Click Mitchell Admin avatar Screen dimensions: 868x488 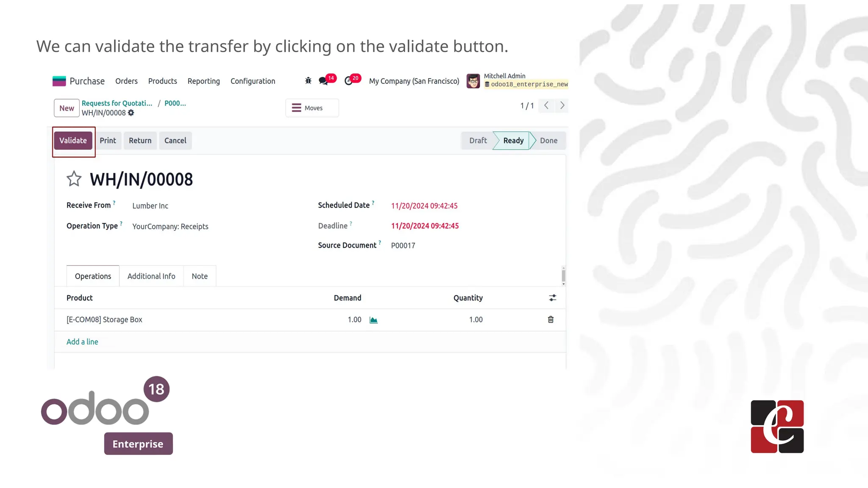(x=473, y=81)
